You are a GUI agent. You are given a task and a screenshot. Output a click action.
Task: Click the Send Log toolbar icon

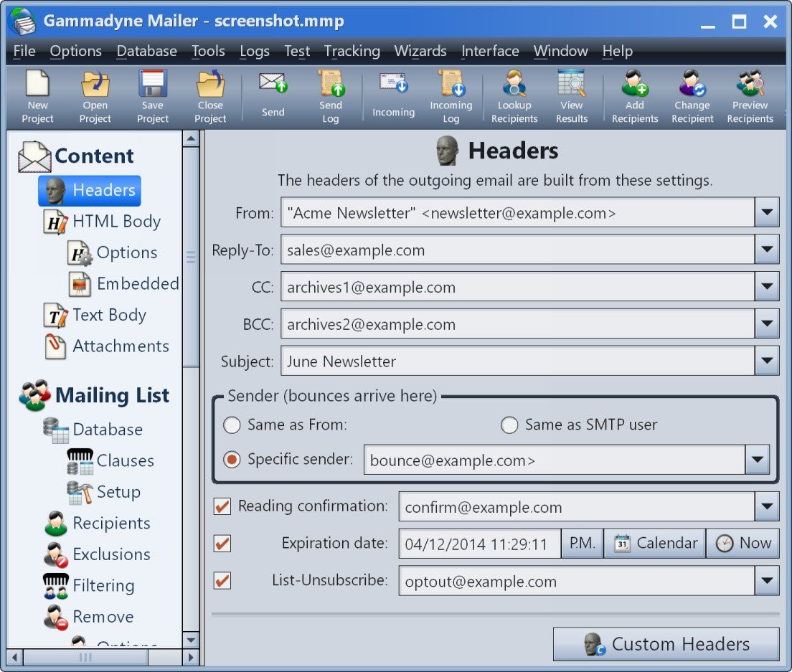[x=331, y=97]
